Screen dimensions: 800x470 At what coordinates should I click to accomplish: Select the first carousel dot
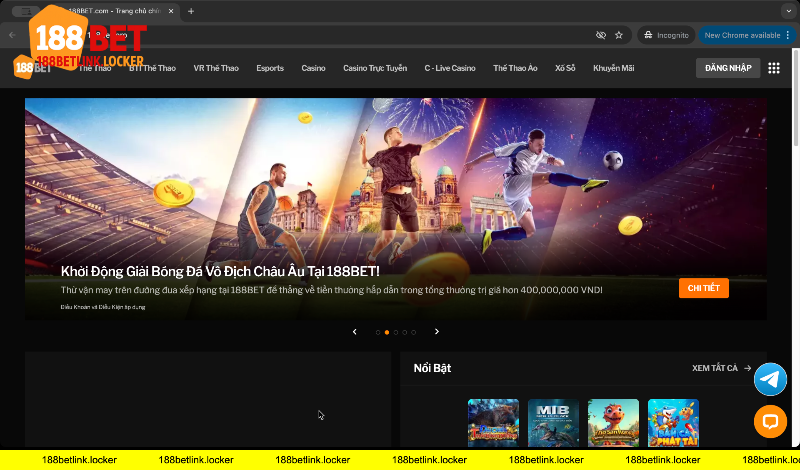(378, 331)
